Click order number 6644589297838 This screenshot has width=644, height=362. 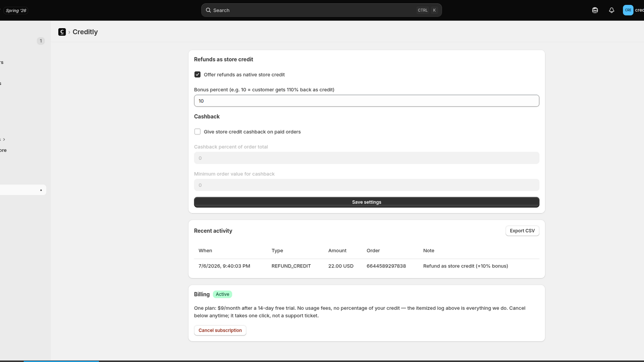[x=386, y=266]
